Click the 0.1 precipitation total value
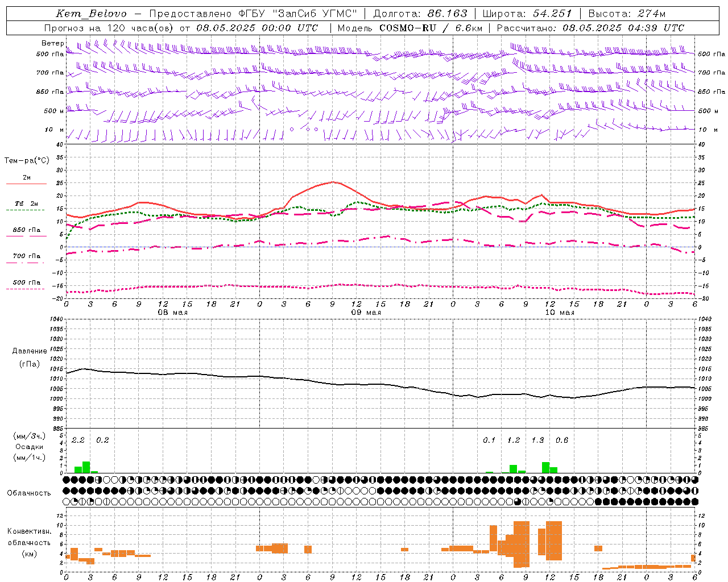728x582 pixels. pos(489,440)
